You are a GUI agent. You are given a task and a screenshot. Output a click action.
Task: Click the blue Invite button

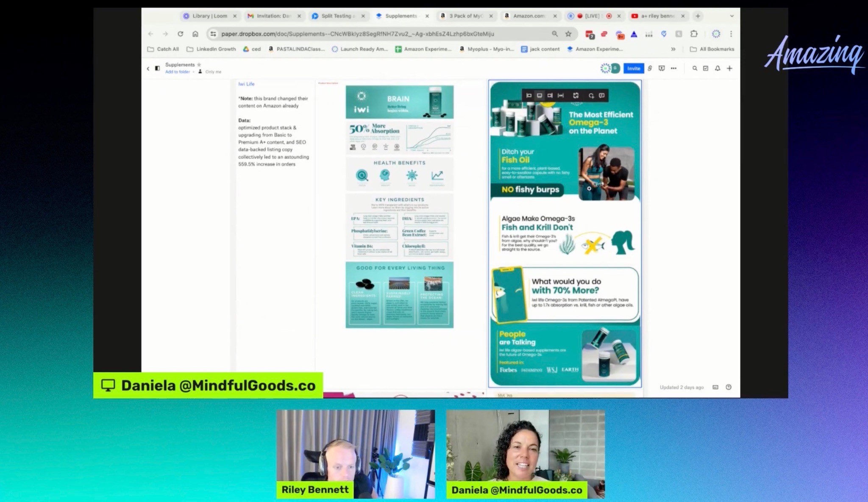click(634, 68)
